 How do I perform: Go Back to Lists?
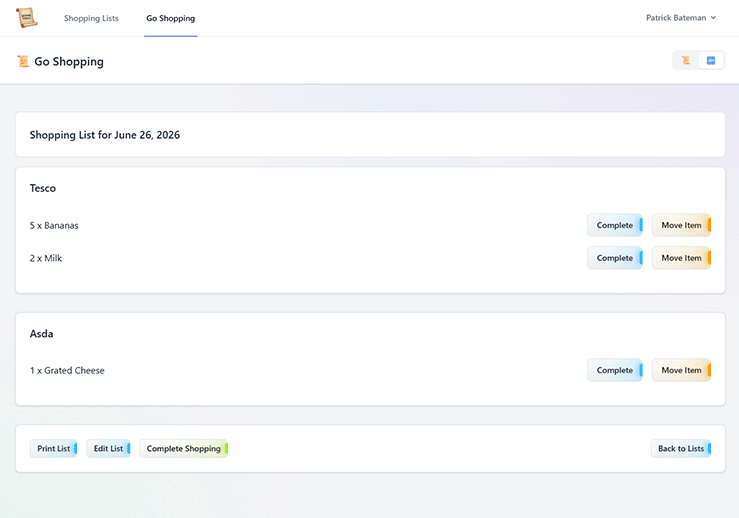(681, 448)
